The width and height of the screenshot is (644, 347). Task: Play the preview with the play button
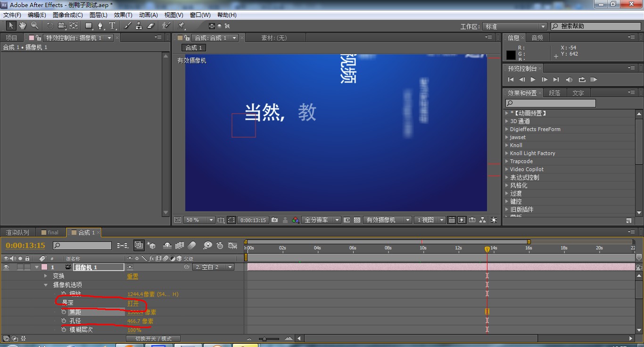click(533, 80)
